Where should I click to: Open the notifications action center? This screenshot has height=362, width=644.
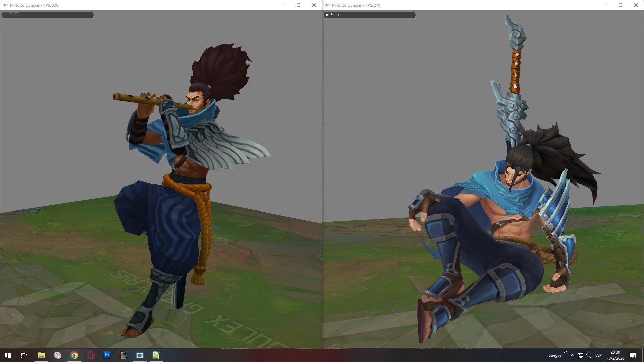coord(633,355)
